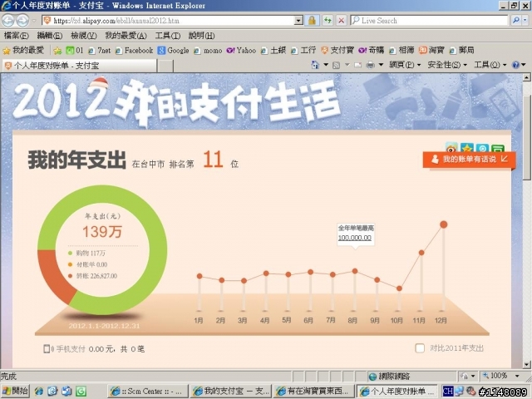This screenshot has height=399, width=532.
Task: Open the Favorites star button
Action: click(23, 51)
